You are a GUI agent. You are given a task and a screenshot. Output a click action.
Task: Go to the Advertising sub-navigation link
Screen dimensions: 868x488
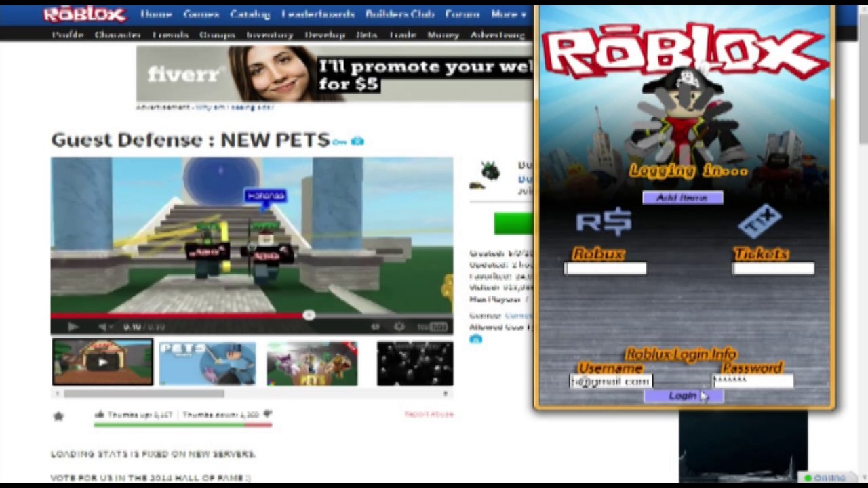[498, 35]
